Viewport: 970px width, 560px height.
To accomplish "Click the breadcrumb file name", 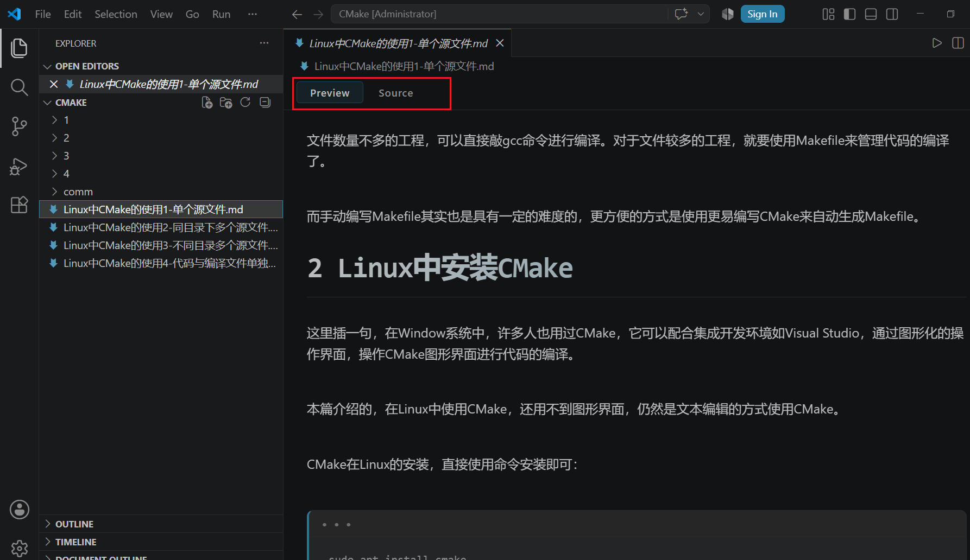I will [x=404, y=66].
